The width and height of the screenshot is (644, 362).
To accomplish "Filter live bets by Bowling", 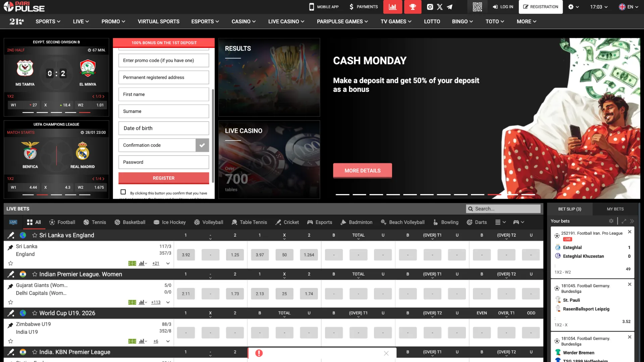I will click(x=445, y=222).
